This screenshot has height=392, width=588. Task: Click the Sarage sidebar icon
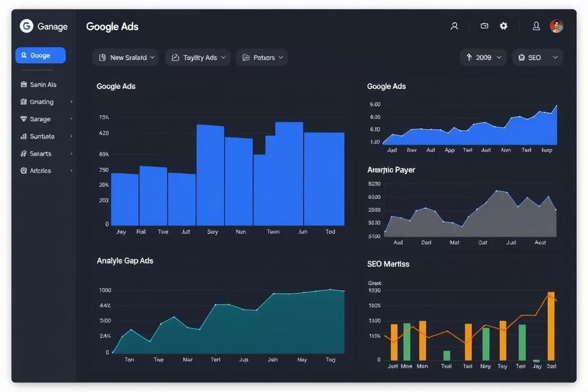pos(23,119)
